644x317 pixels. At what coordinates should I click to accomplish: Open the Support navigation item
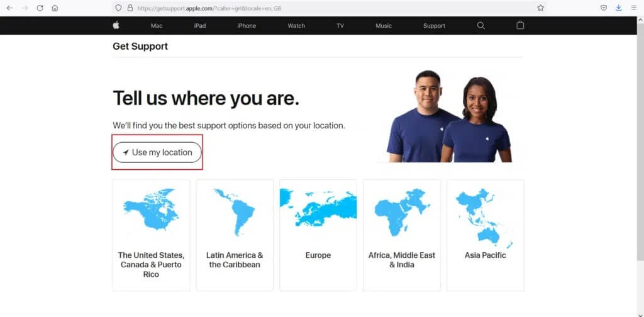[x=434, y=26]
